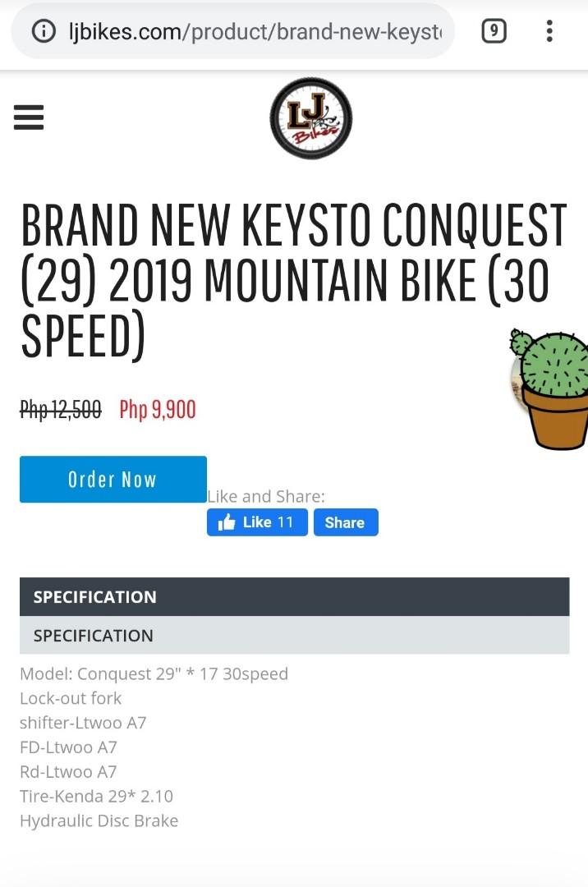Expand the dark SPECIFICATION accordion bar
Image resolution: width=588 pixels, height=887 pixels.
point(293,597)
